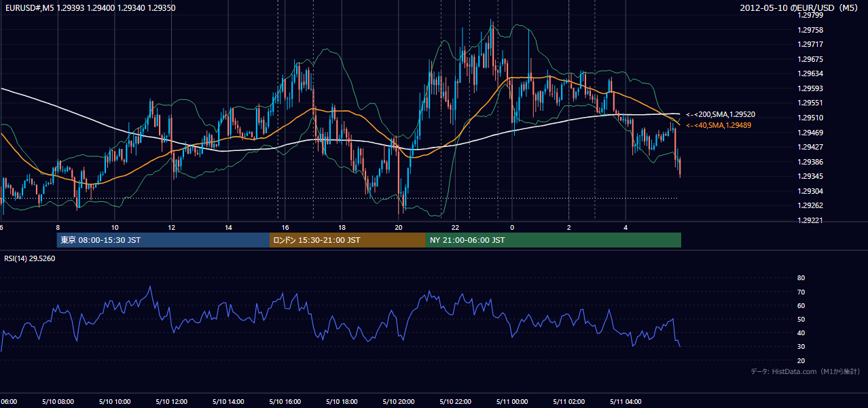Click RSI scale level 40
The width and height of the screenshot is (868, 408).
(801, 333)
